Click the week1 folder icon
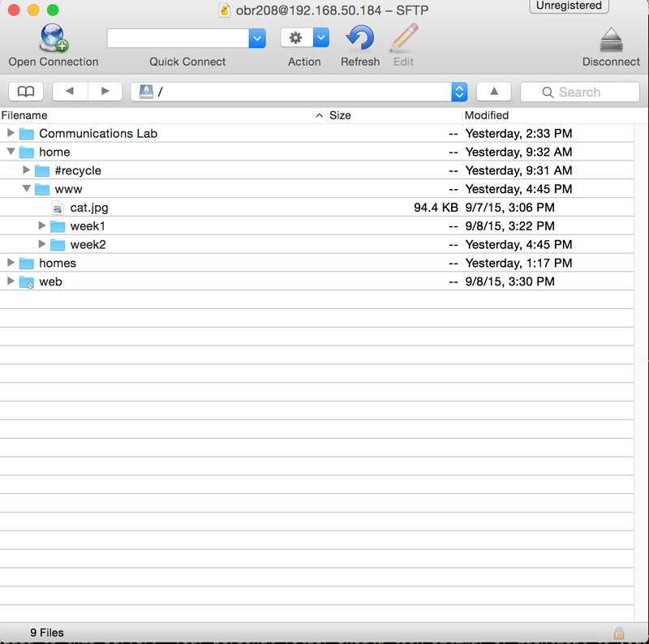The height and width of the screenshot is (644, 649). coord(58,226)
